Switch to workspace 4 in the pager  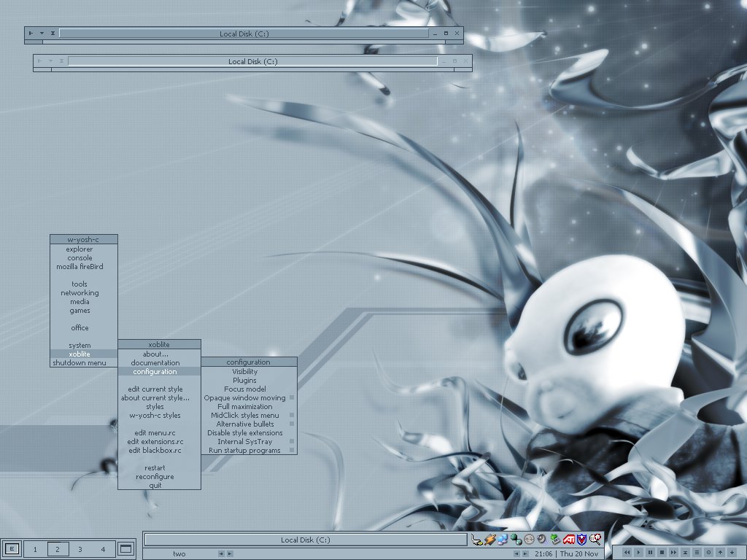(x=103, y=549)
